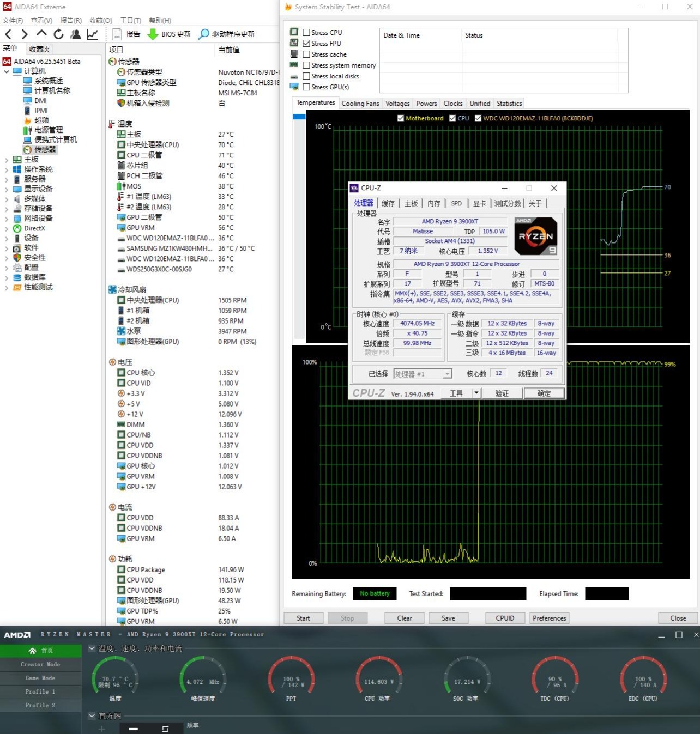Click the report document icon in toolbar
Image resolution: width=700 pixels, height=734 pixels.
click(x=117, y=34)
